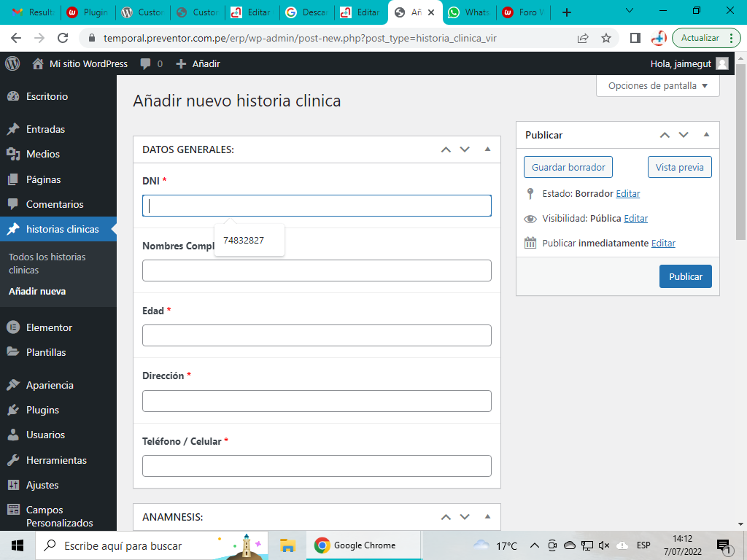Move DATOS GENERALES box down
This screenshot has height=560, width=747.
(465, 149)
